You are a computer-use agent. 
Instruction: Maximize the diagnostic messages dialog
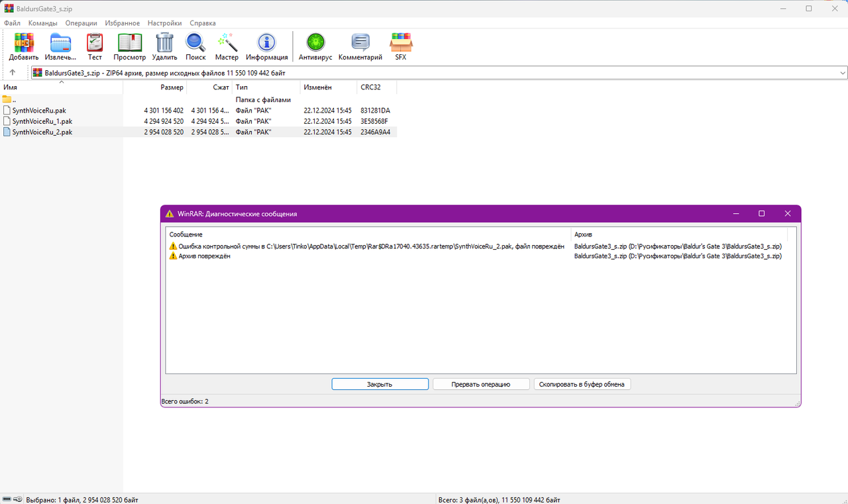[761, 213]
